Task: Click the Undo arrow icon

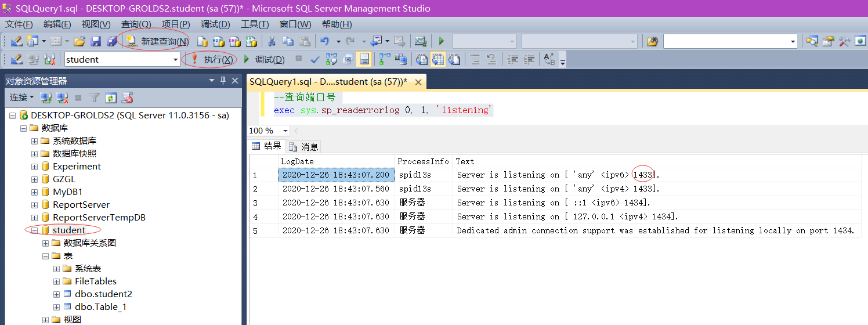Action: pyautogui.click(x=325, y=41)
